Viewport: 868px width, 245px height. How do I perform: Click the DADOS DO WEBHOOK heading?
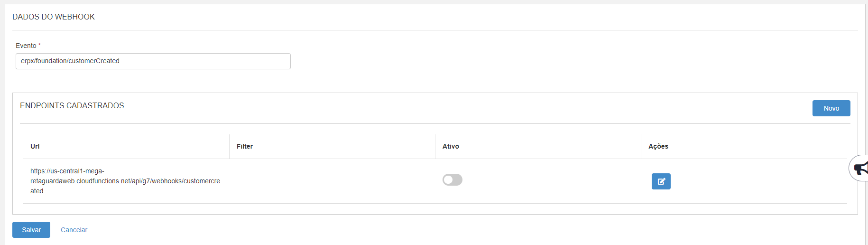(x=54, y=17)
